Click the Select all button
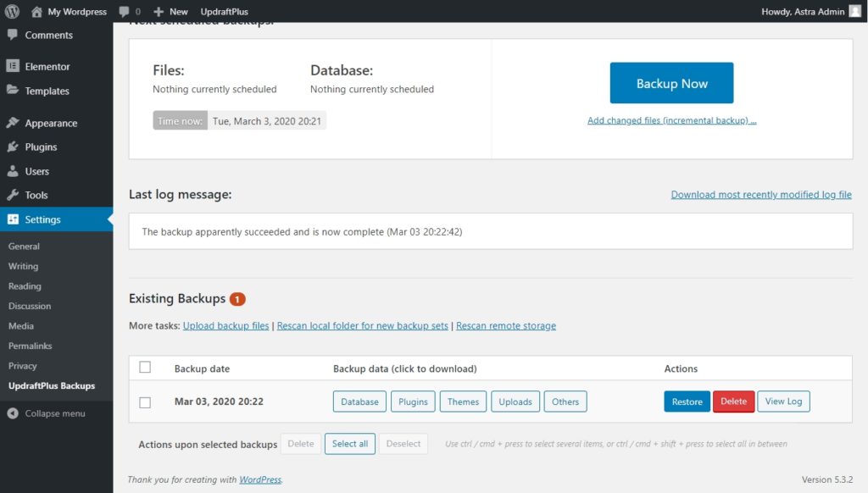The height and width of the screenshot is (493, 868). [x=350, y=444]
